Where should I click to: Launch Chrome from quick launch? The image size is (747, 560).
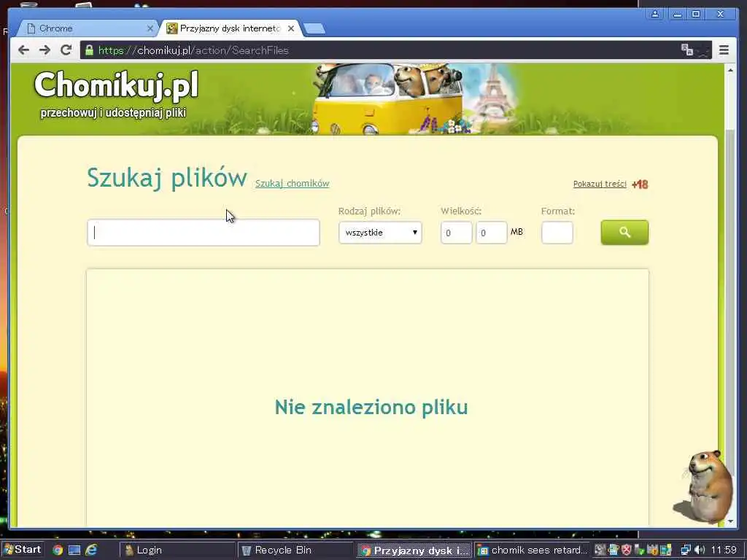(58, 550)
